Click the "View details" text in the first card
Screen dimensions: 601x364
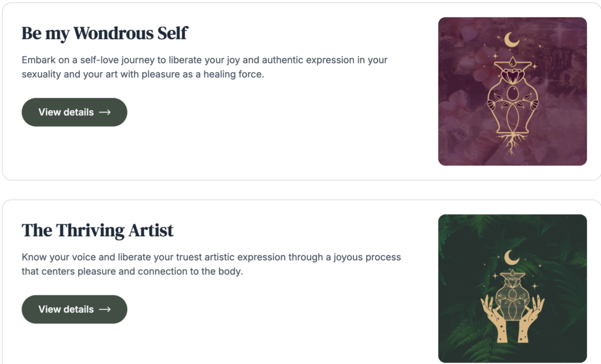(x=66, y=113)
